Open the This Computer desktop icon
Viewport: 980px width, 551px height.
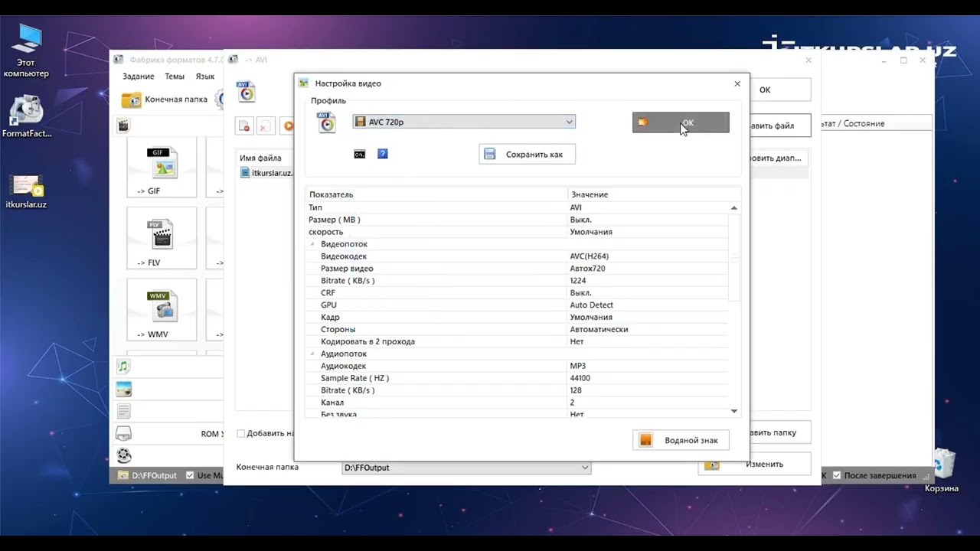(x=26, y=51)
